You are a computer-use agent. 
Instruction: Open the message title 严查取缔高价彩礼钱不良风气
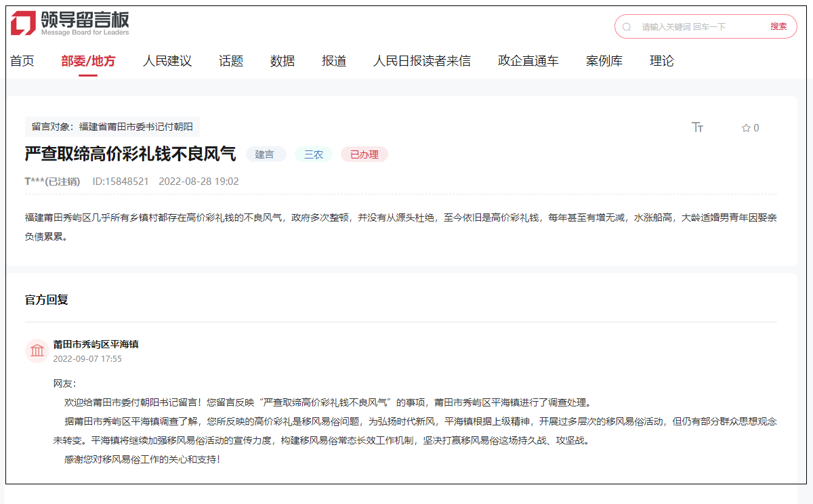tap(129, 154)
